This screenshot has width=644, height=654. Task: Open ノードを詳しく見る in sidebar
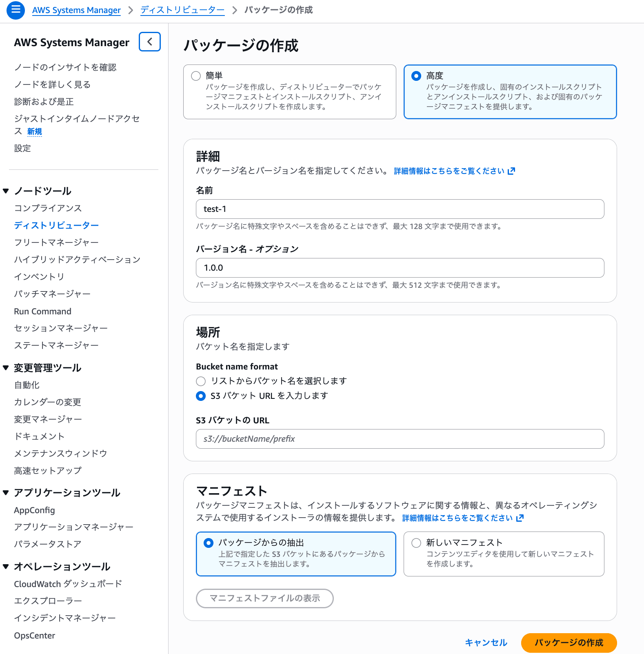click(52, 85)
